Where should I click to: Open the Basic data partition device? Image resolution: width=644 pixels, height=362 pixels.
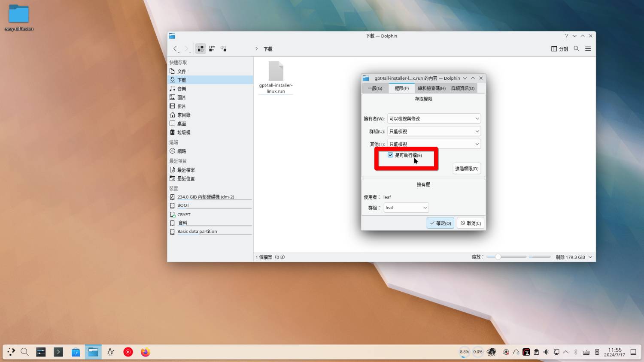210,232
